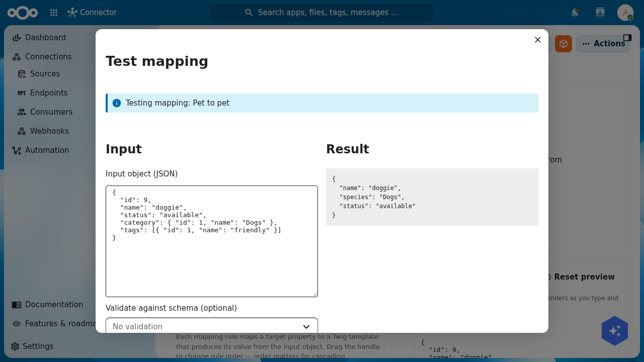Click the Settings gear icon

[15, 346]
